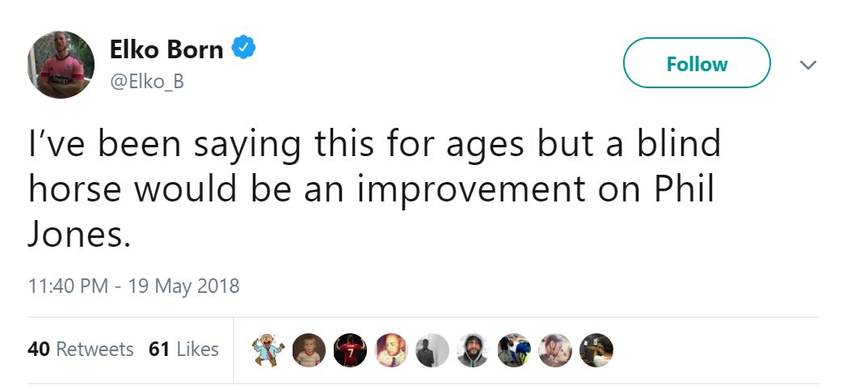This screenshot has width=868, height=390.
Task: Click the Follow button
Action: coord(697,63)
